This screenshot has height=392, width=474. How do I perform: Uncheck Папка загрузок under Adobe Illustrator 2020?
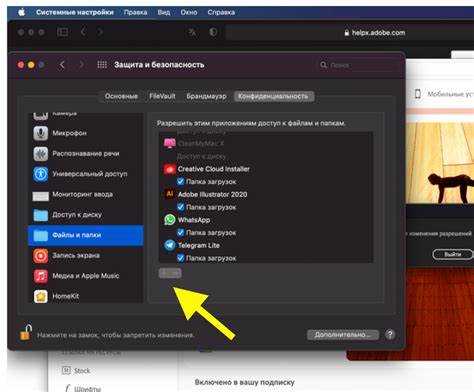pos(180,207)
